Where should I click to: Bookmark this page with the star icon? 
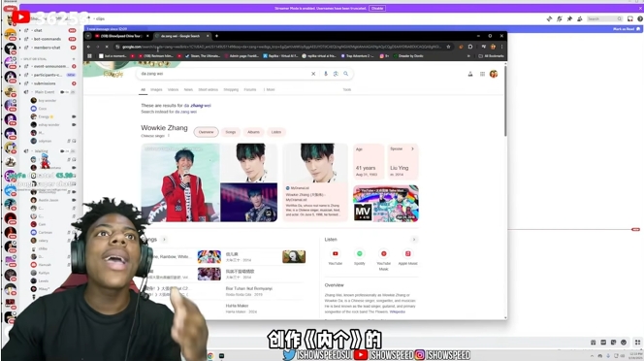448,47
